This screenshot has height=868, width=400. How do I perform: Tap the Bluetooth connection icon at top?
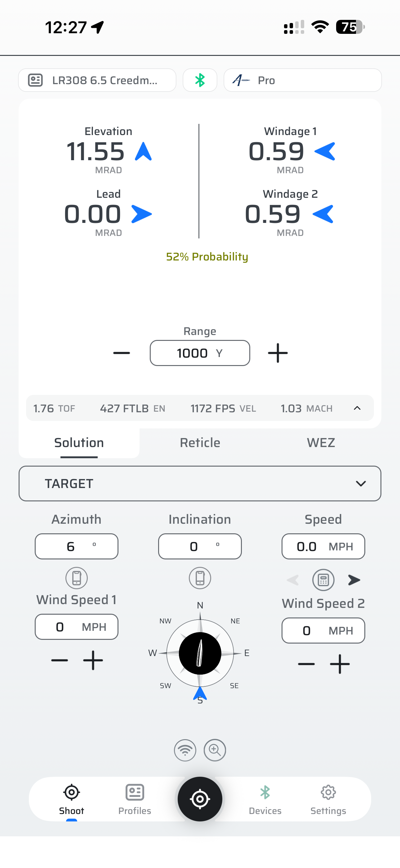click(x=200, y=80)
